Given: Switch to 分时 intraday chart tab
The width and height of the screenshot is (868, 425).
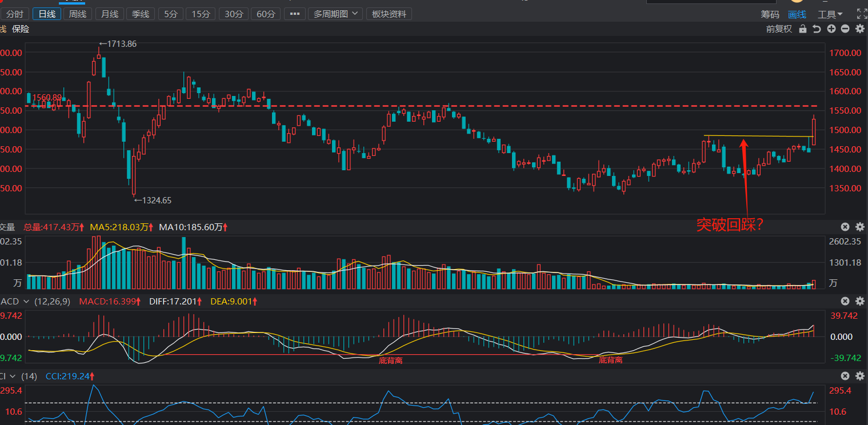Looking at the screenshot, I should point(15,14).
